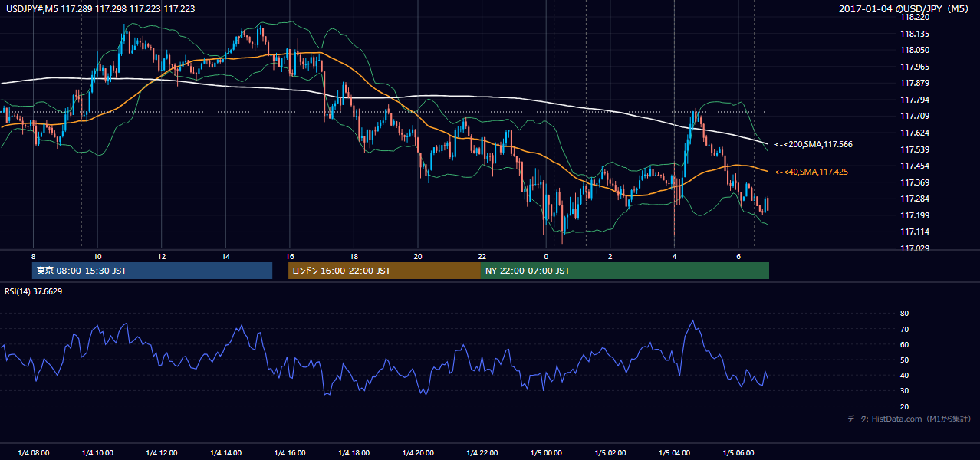Click the bottom time label 1/5 04:00

pos(674,453)
